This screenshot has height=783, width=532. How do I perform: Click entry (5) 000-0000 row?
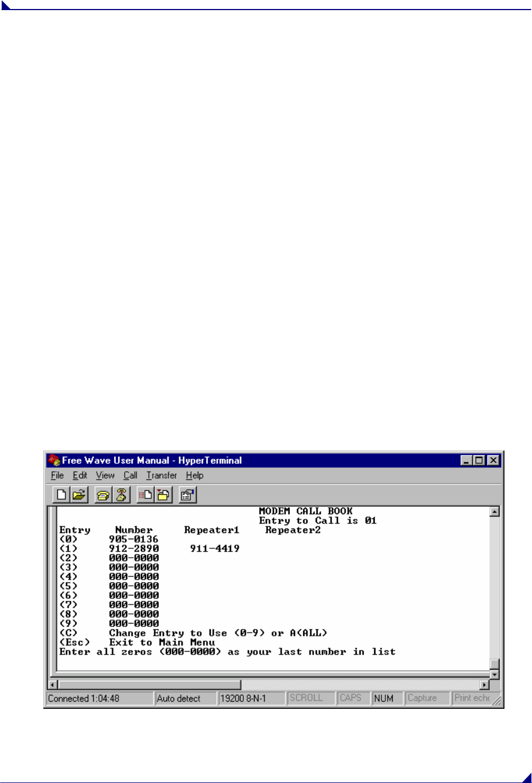109,586
